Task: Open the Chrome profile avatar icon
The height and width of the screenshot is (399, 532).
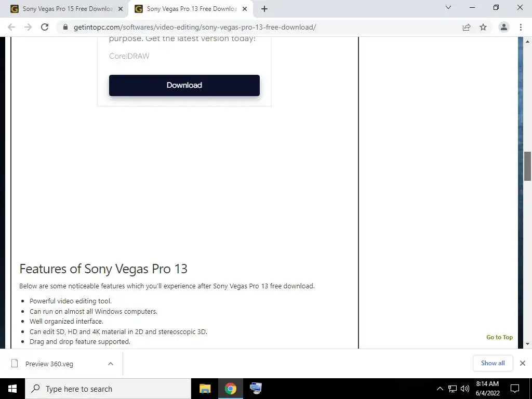Action: coord(504,27)
